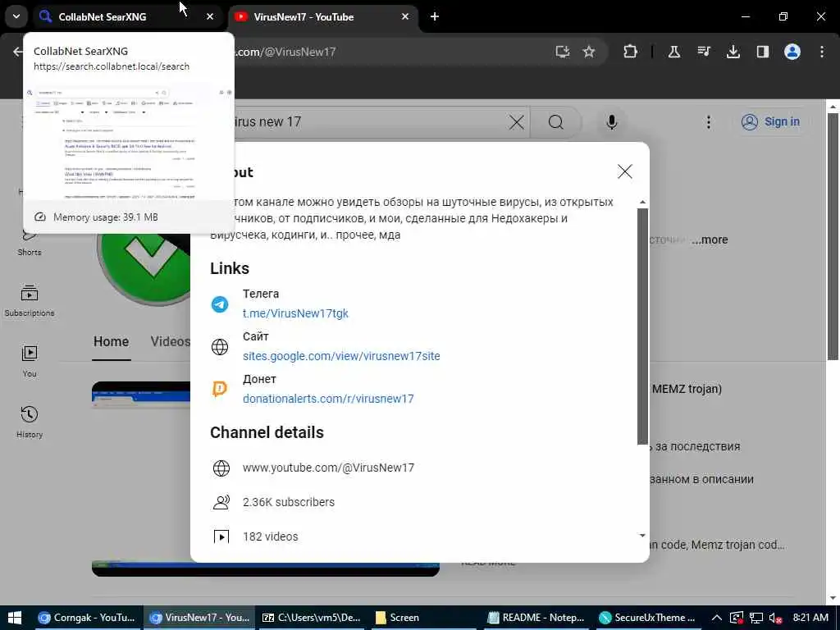Show hidden system tray icons
Image resolution: width=840 pixels, height=630 pixels.
tap(716, 618)
